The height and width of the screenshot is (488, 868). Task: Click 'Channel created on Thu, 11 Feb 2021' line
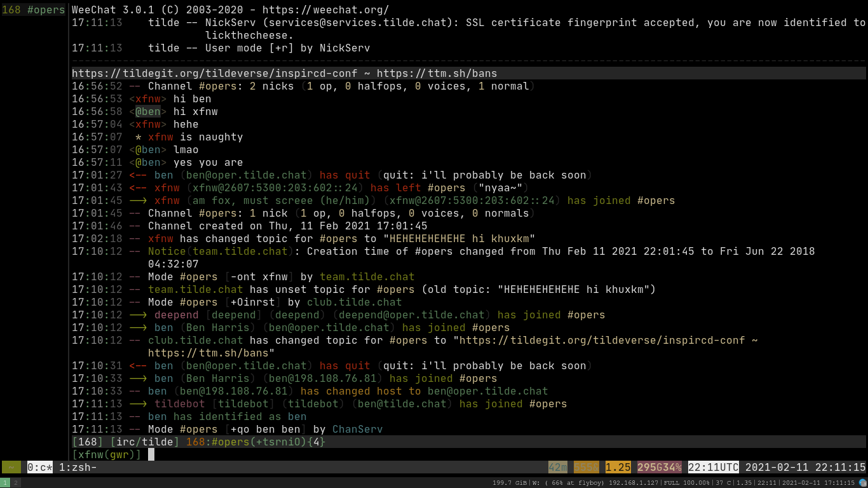[250, 226]
